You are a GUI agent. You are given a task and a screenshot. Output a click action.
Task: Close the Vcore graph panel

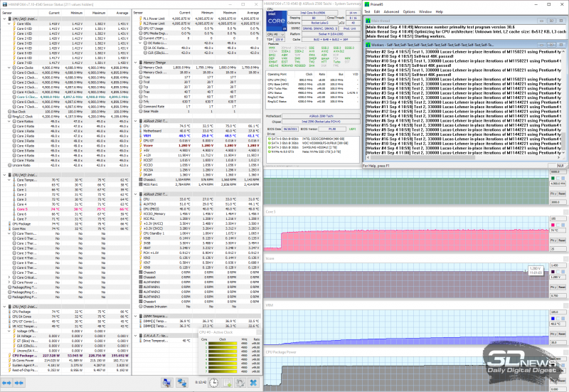coord(565,258)
